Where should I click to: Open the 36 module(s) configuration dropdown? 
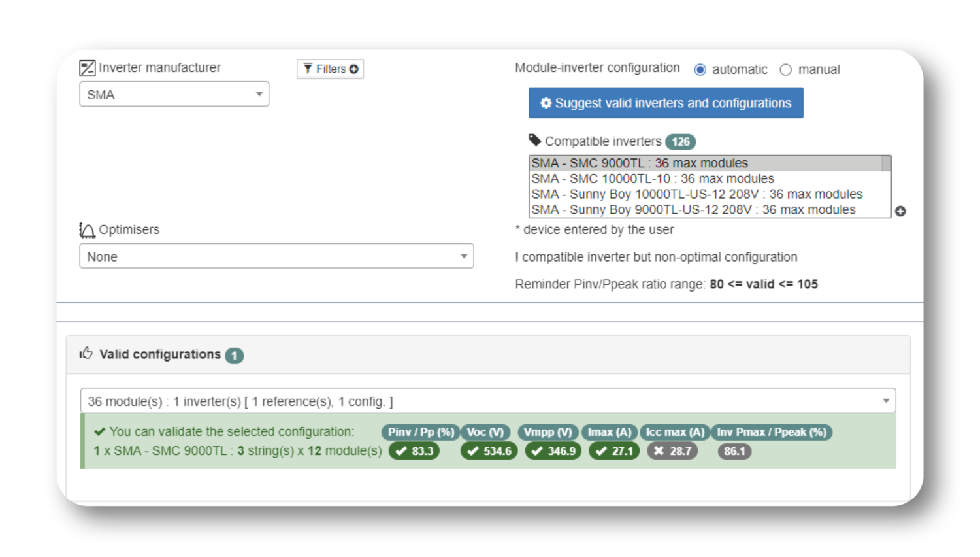487,401
